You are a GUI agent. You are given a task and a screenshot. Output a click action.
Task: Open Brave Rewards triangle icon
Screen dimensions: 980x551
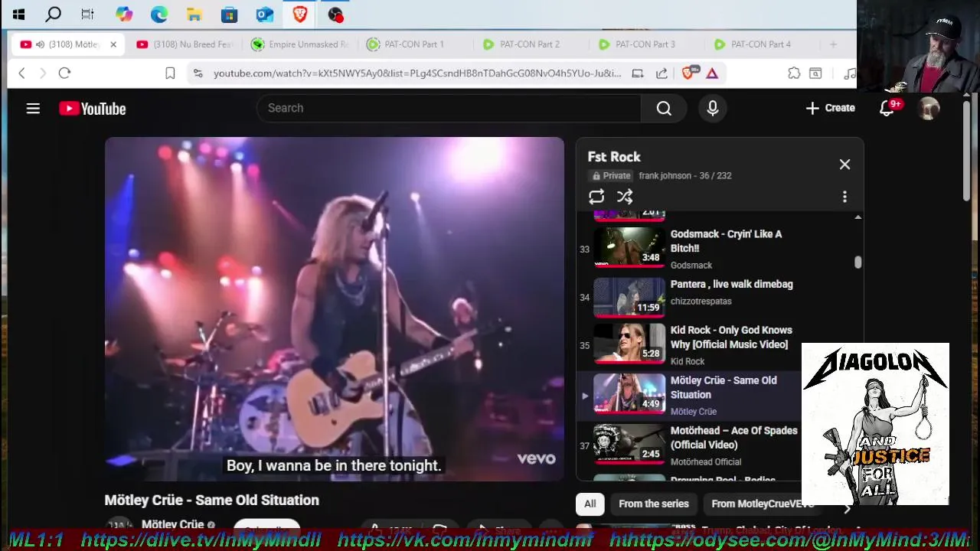coord(712,73)
